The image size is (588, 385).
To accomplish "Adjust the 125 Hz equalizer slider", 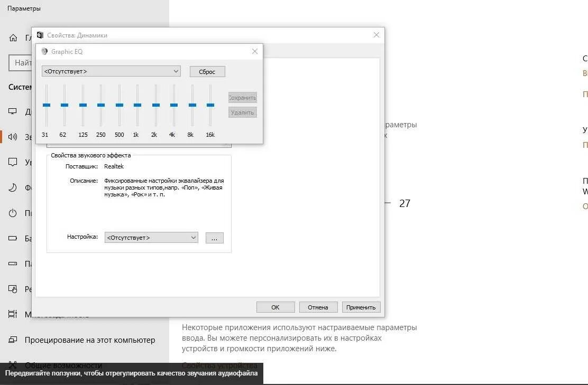I will pos(83,105).
